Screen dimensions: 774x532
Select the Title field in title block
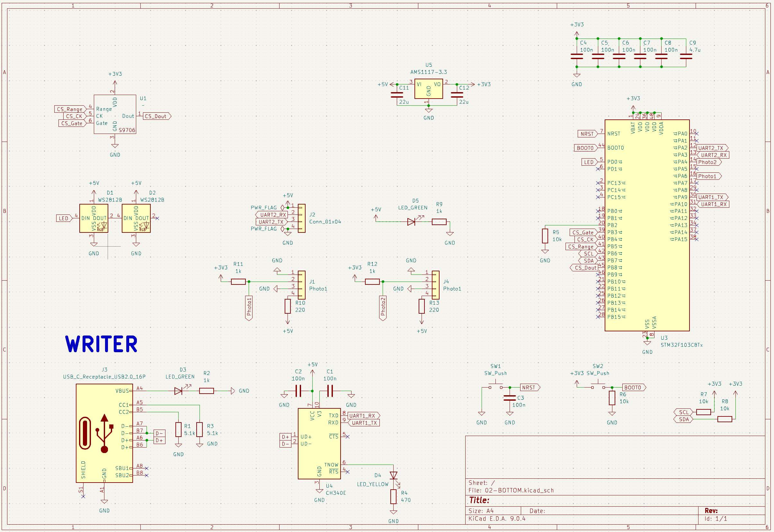click(479, 500)
